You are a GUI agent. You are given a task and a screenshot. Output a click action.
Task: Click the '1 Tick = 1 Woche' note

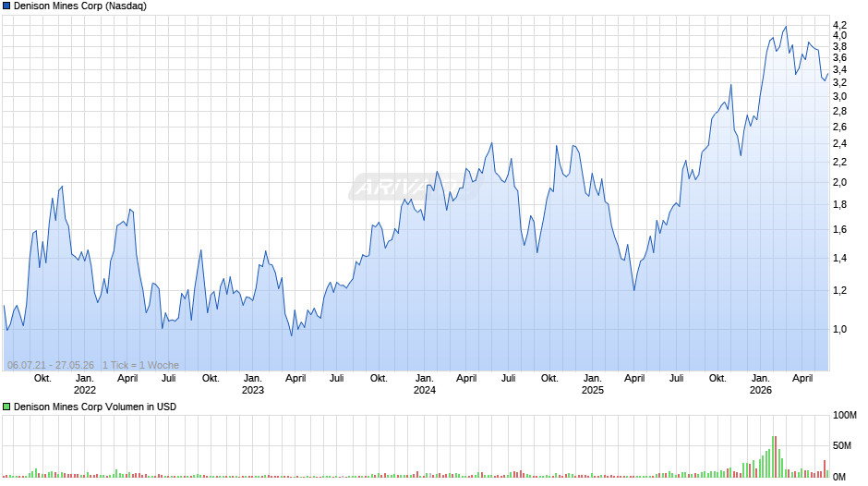click(x=140, y=365)
